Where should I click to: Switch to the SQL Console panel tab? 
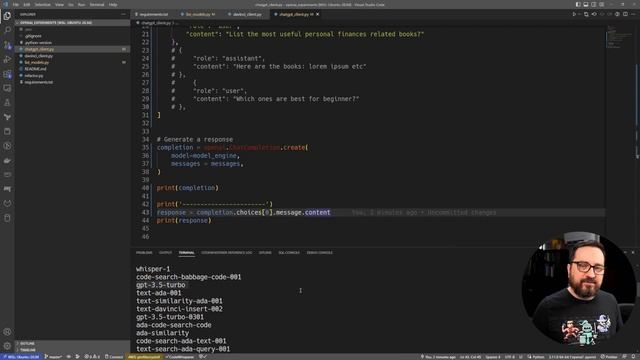coord(289,253)
